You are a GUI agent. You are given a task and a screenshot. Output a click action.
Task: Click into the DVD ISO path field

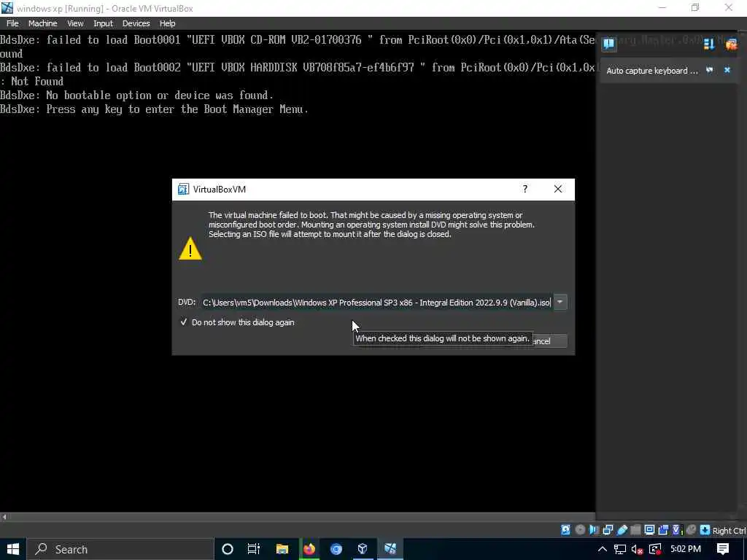click(x=376, y=303)
